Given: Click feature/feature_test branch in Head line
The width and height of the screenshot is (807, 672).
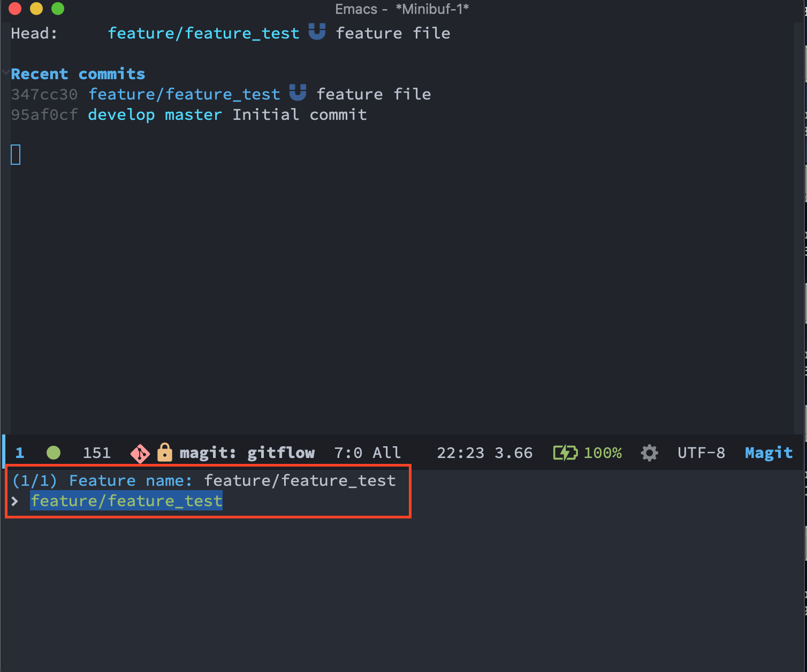Looking at the screenshot, I should [204, 34].
